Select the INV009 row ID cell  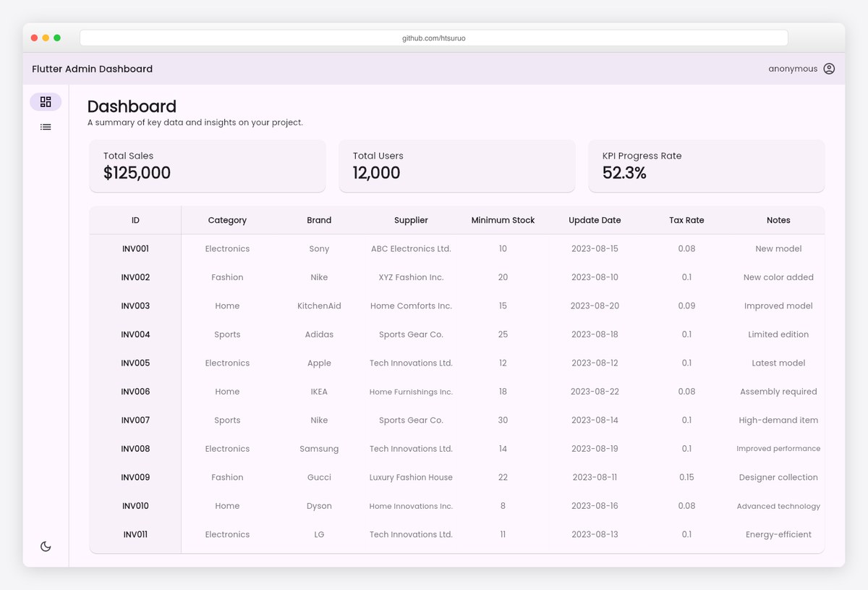point(135,477)
